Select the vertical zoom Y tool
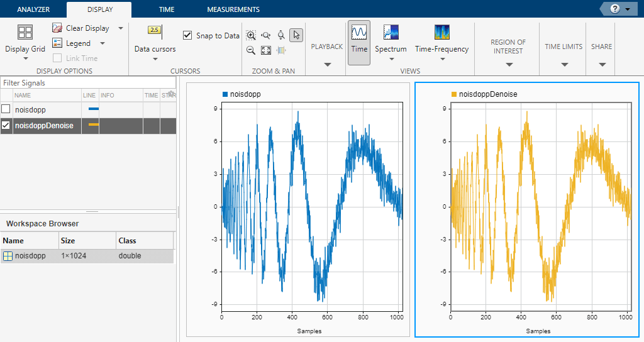 click(281, 35)
